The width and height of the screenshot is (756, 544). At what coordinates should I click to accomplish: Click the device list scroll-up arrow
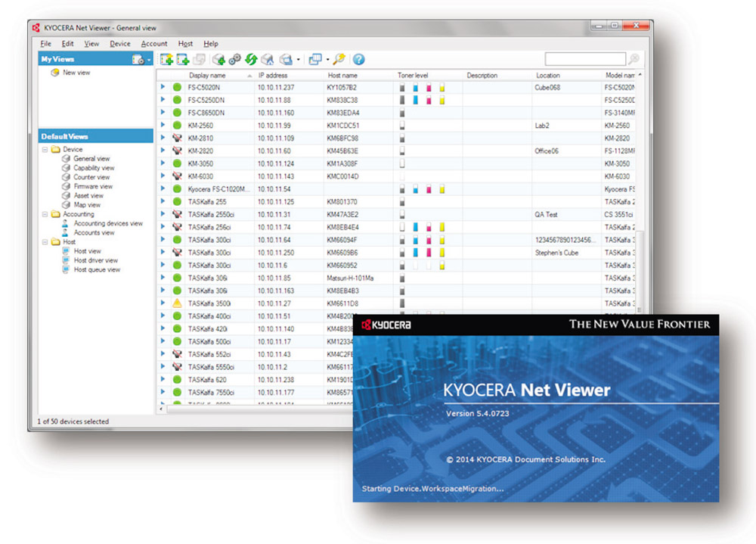pyautogui.click(x=640, y=75)
